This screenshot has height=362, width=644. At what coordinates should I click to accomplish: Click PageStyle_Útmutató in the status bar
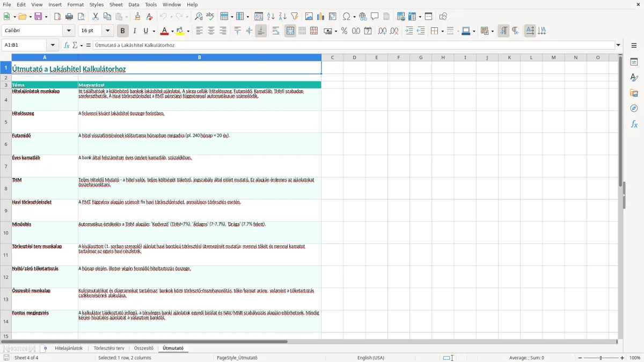tap(237, 358)
